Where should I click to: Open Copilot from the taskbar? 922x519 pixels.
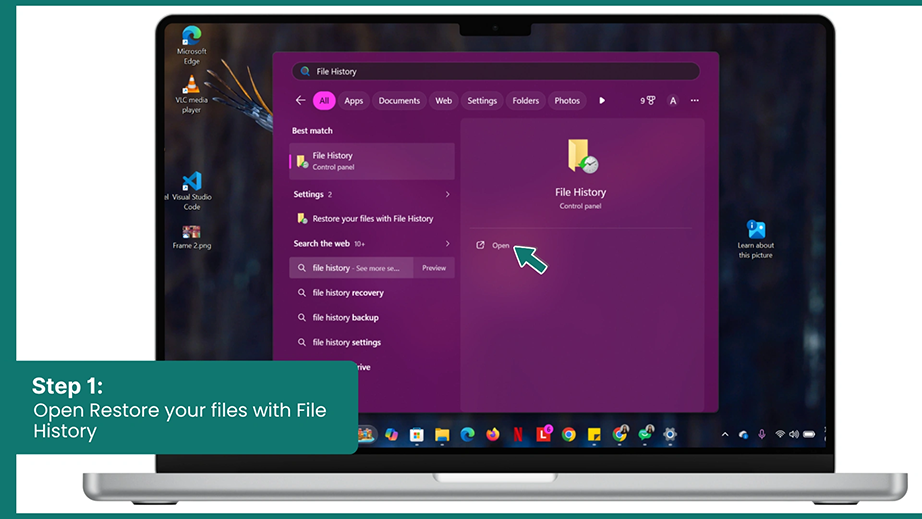pos(391,434)
